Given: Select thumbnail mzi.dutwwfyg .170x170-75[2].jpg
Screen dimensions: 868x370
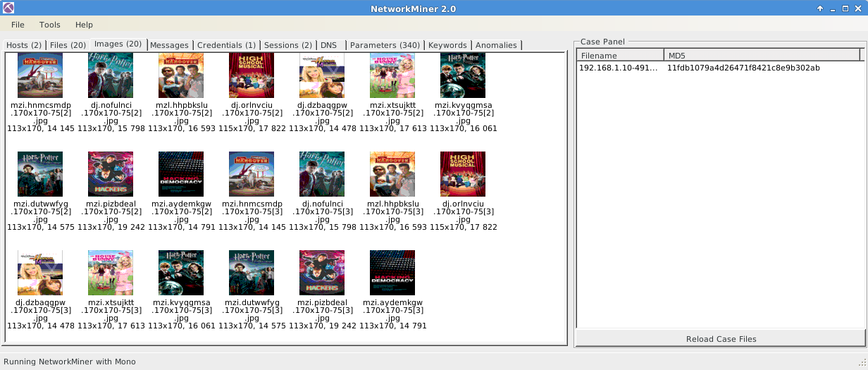Looking at the screenshot, I should (40, 174).
